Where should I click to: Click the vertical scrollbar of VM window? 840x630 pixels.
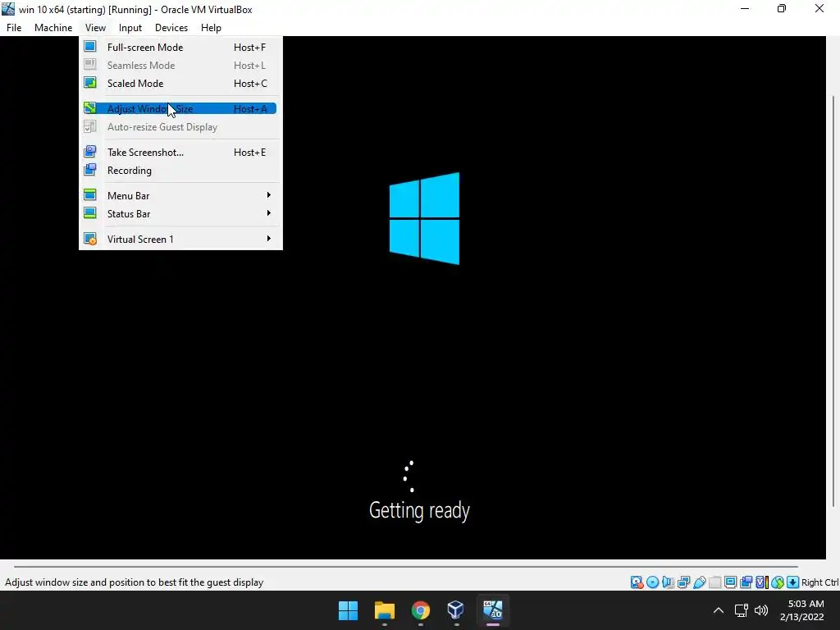[833, 300]
